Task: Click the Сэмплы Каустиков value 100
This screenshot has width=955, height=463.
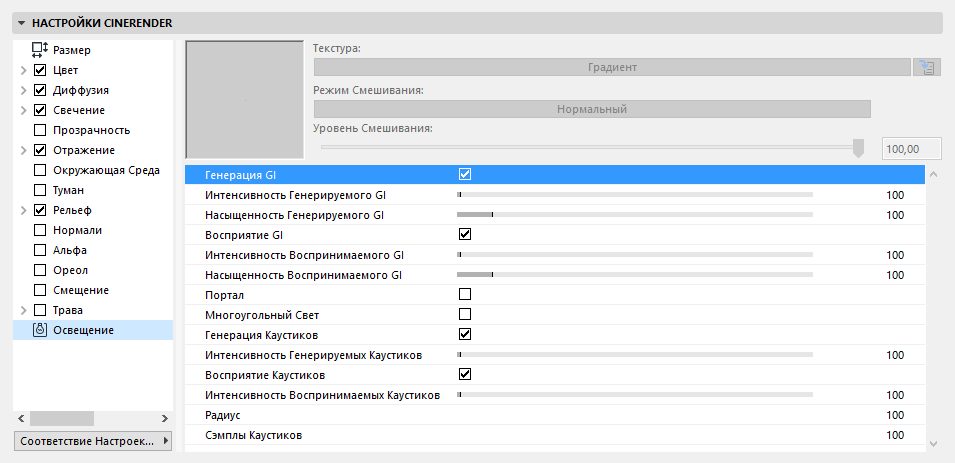Action: pyautogui.click(x=895, y=435)
